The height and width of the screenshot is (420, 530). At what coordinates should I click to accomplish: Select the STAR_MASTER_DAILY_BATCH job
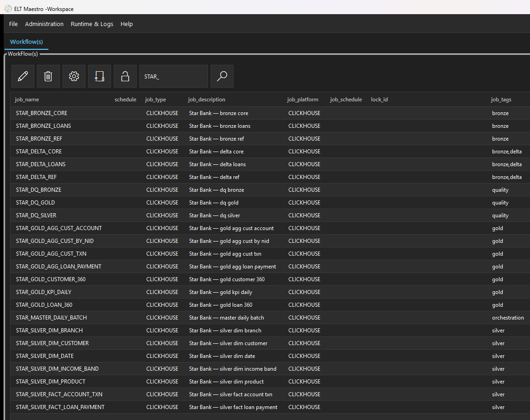point(51,318)
